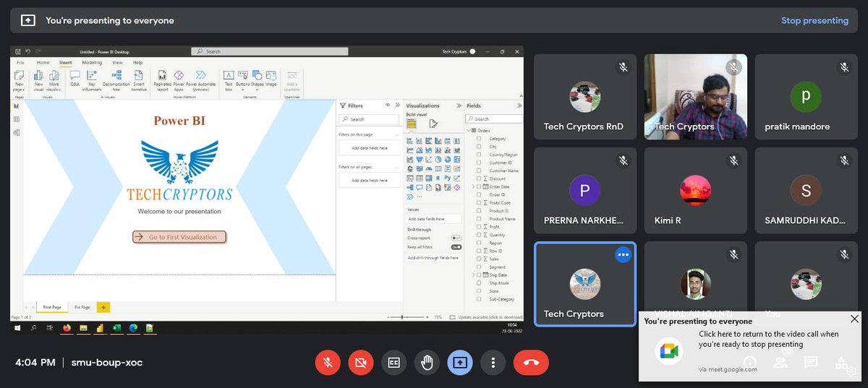Insert Key influencers visual

[92, 79]
